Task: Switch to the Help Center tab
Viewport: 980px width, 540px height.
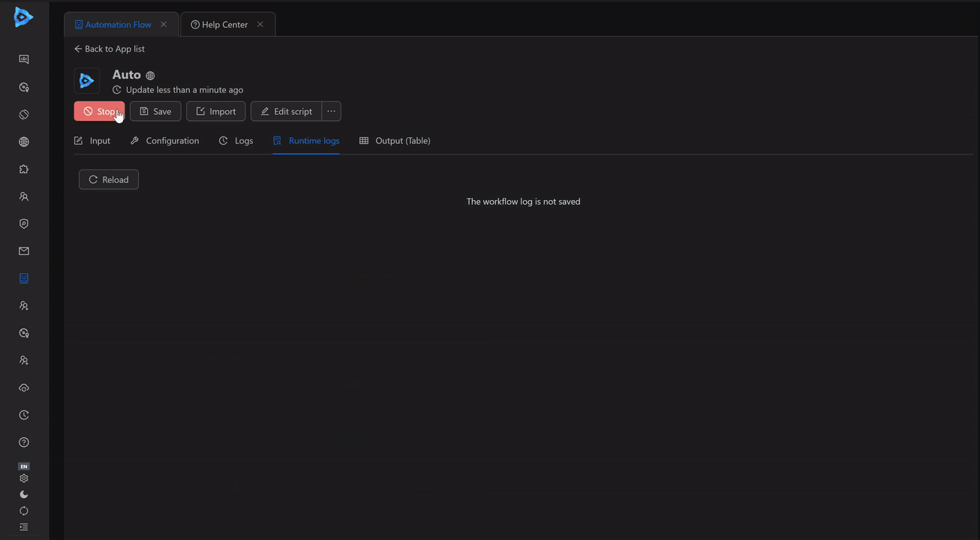Action: [x=221, y=24]
